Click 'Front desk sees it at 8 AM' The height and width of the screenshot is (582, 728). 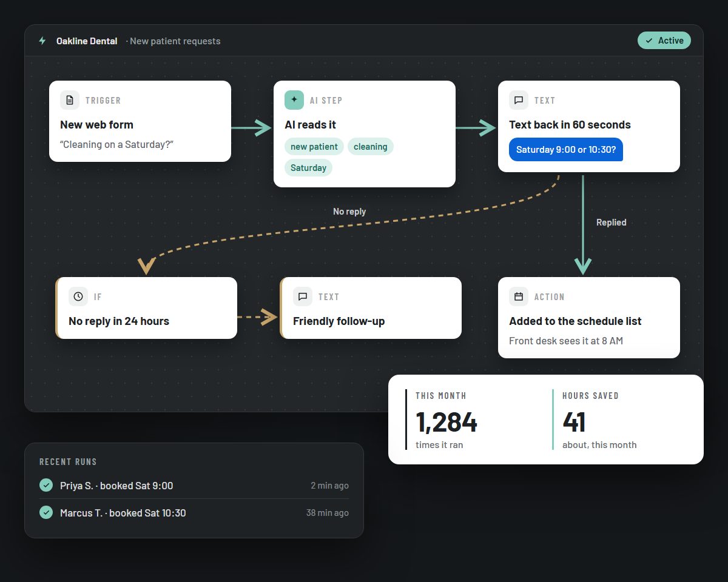coord(566,341)
